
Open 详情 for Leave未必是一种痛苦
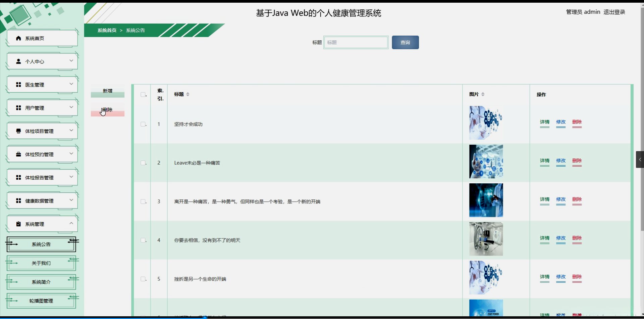click(545, 161)
